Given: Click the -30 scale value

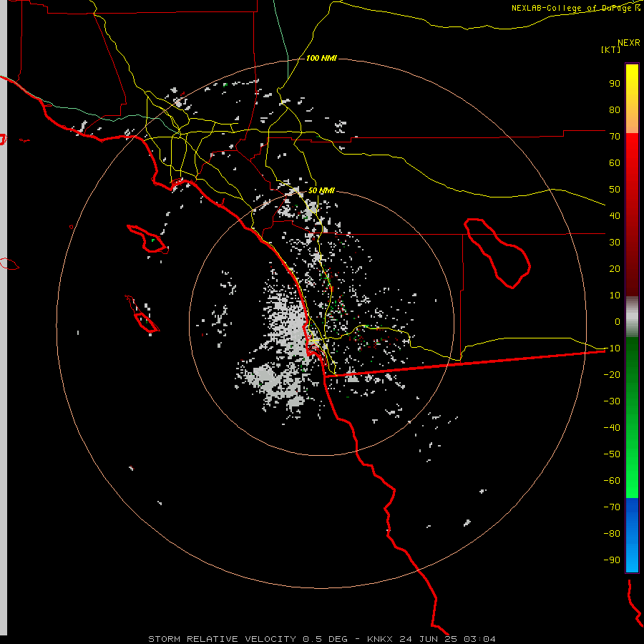Looking at the screenshot, I should tap(612, 401).
